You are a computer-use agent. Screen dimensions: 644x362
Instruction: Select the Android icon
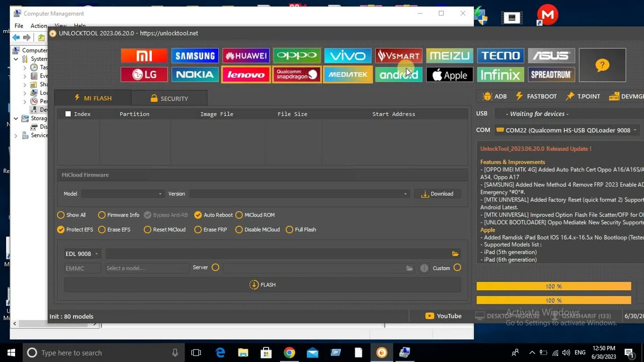[x=398, y=75]
